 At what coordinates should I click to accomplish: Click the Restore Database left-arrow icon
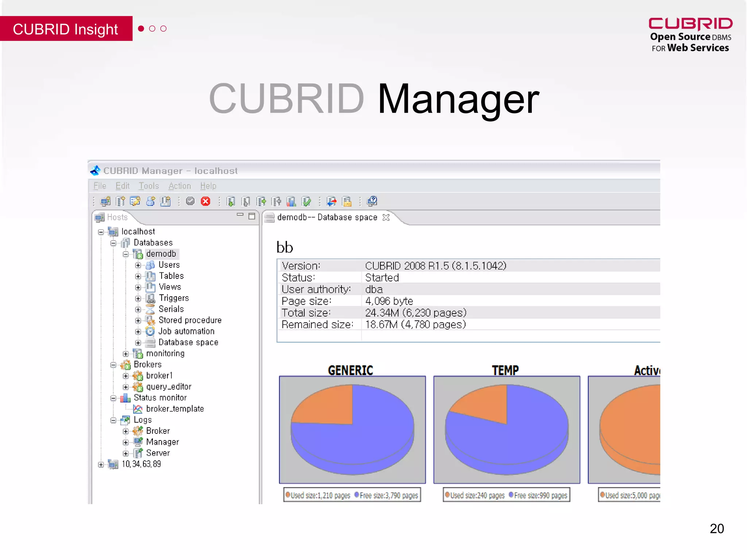coord(276,201)
